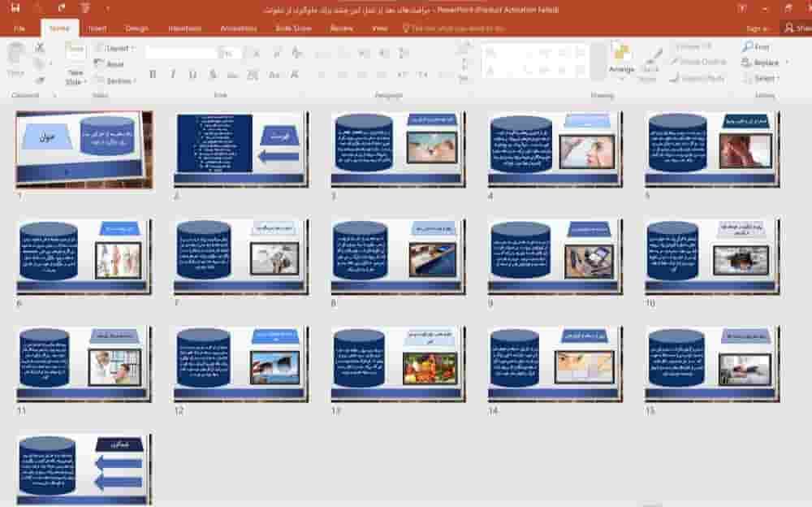Switch to the Design tab
This screenshot has height=507, width=812.
[x=136, y=28]
